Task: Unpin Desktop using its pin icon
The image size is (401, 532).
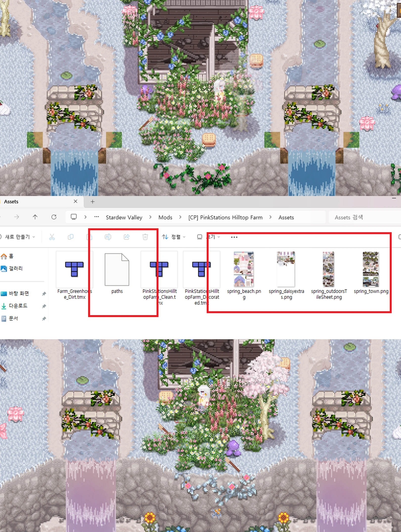Action: click(x=44, y=294)
